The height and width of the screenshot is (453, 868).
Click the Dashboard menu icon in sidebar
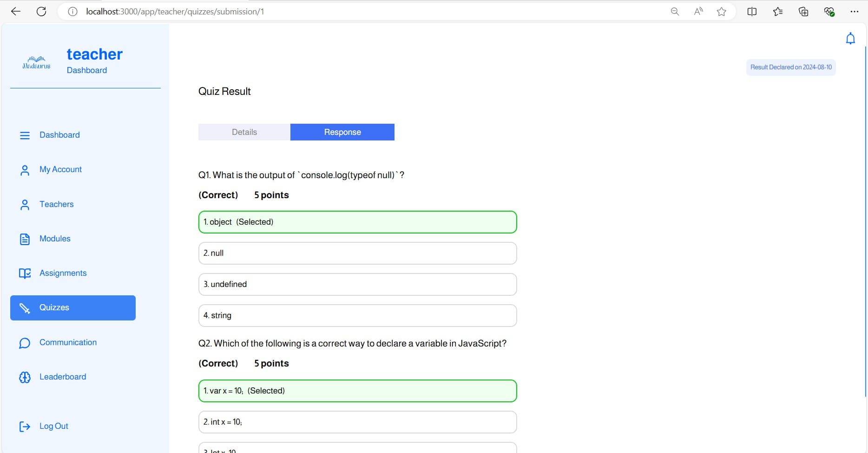(25, 135)
